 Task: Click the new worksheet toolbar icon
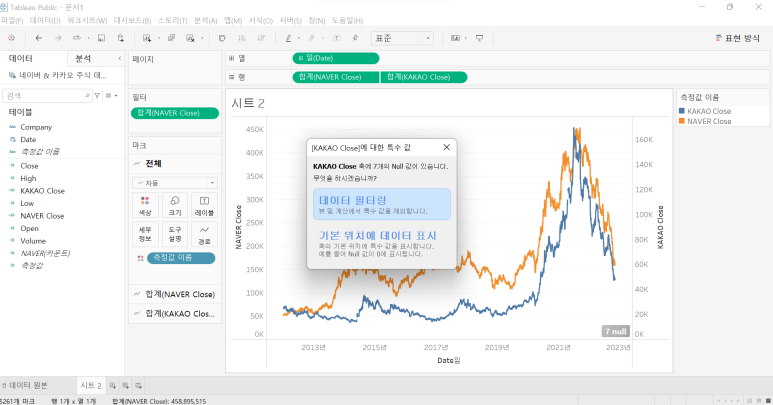click(147, 38)
